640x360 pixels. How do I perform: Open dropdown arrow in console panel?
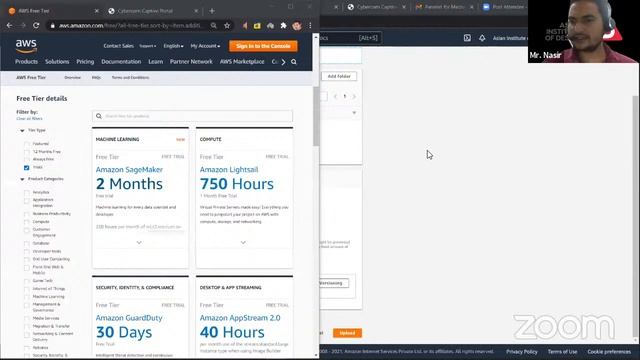coord(354,113)
